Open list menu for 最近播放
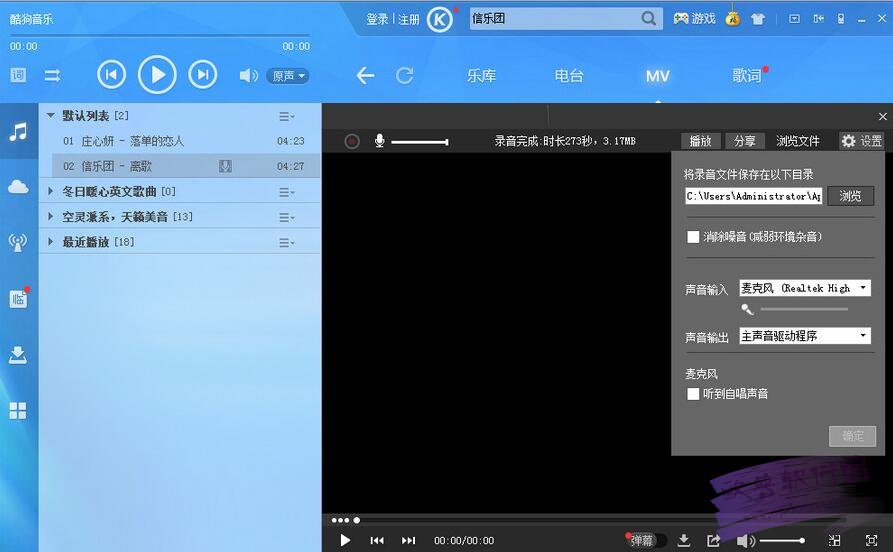This screenshot has height=552, width=893. 286,243
